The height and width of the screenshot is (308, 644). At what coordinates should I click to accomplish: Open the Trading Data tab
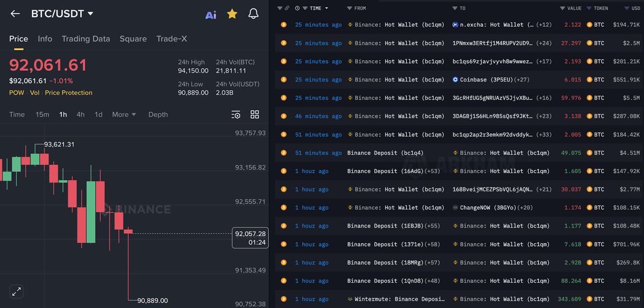[86, 39]
